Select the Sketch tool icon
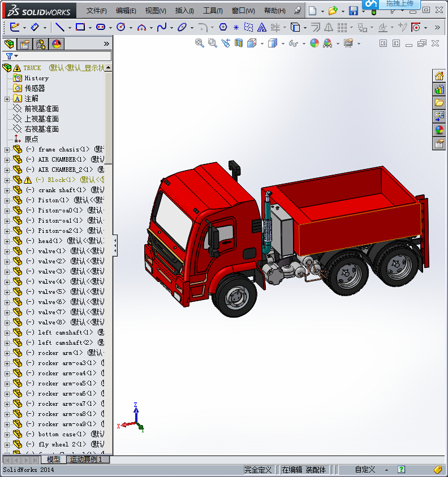The height and width of the screenshot is (477, 448). 15,27
